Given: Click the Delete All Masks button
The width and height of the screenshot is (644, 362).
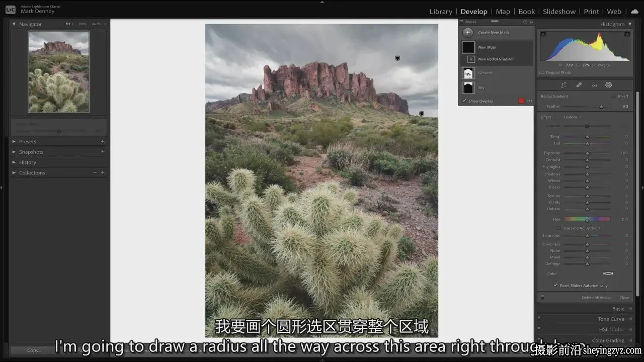Looking at the screenshot, I should 596,298.
